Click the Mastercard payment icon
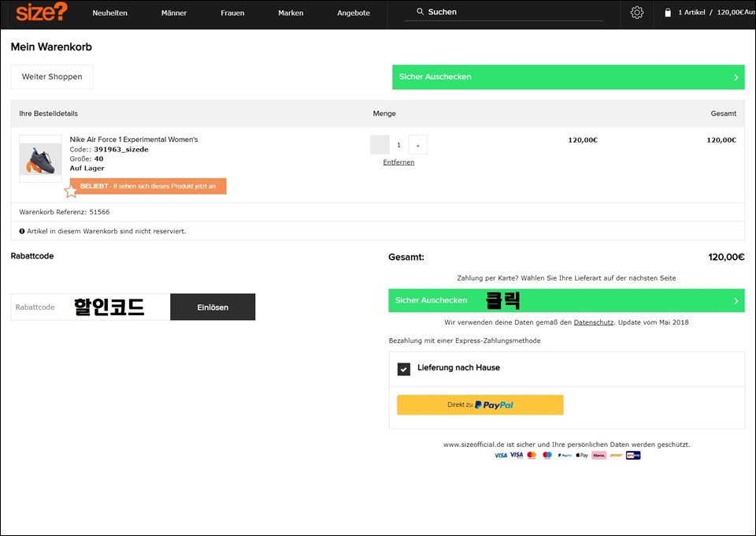756x536 pixels. pos(532,455)
